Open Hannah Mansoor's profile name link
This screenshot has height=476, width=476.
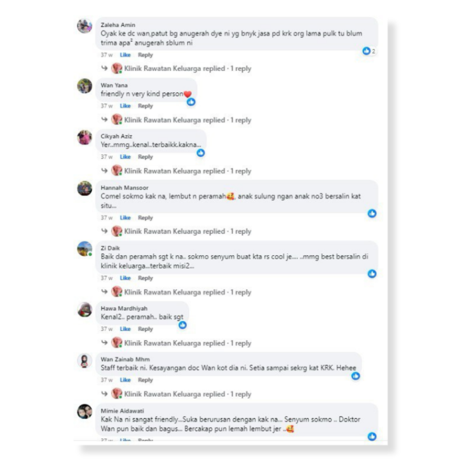[125, 188]
